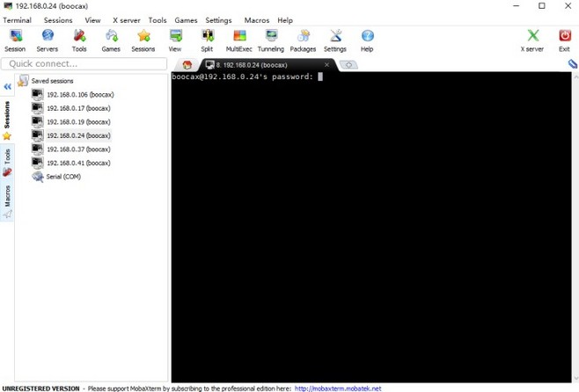Image resolution: width=579 pixels, height=392 pixels.
Task: Select the Sessions vertical sidebar tab
Action: coord(7,120)
